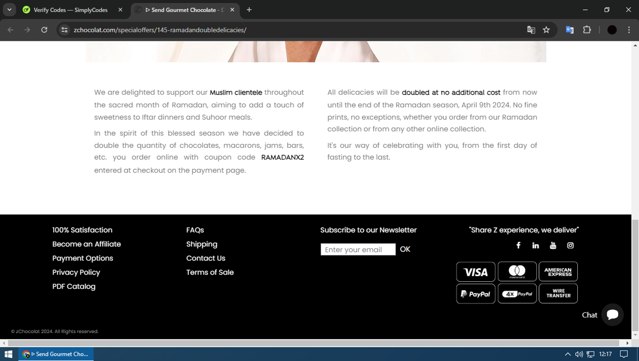Screen dimensions: 639x361
Task: Open the Chrome taskbar window button
Action: 56,354
